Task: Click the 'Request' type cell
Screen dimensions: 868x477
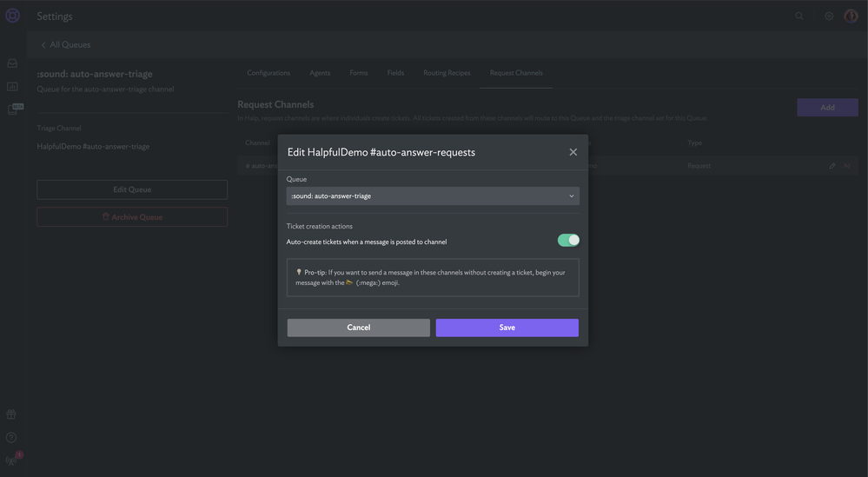Action: pos(699,166)
